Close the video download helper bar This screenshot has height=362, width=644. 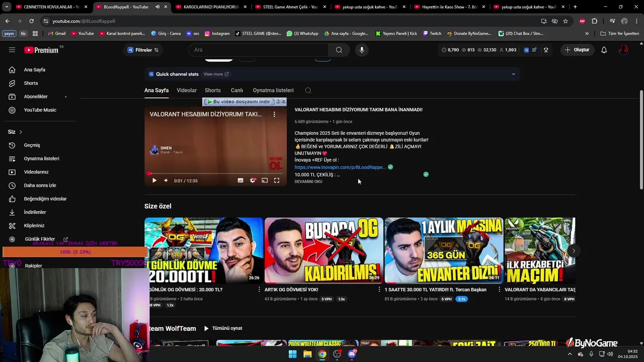click(283, 102)
